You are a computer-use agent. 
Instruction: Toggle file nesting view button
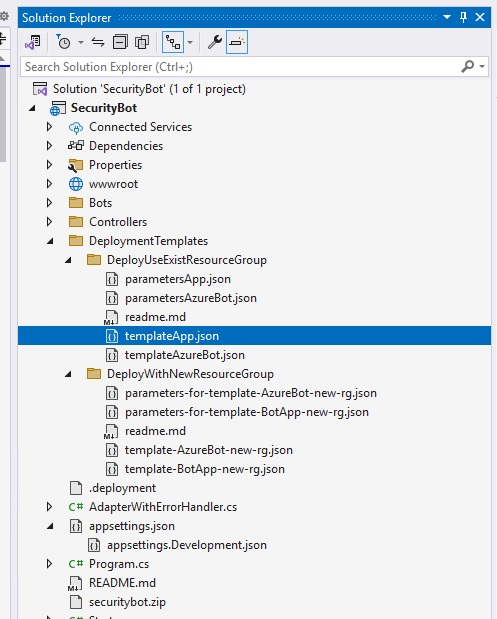point(173,42)
